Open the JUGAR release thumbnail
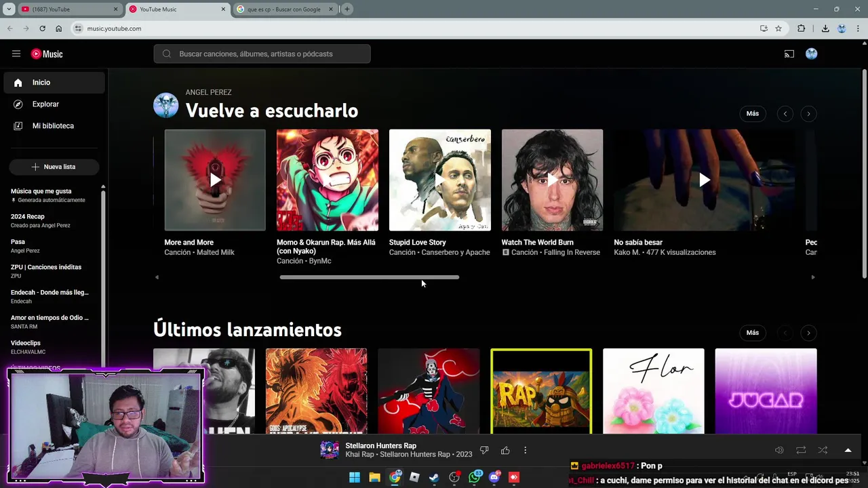Image resolution: width=868 pixels, height=488 pixels. point(766,391)
